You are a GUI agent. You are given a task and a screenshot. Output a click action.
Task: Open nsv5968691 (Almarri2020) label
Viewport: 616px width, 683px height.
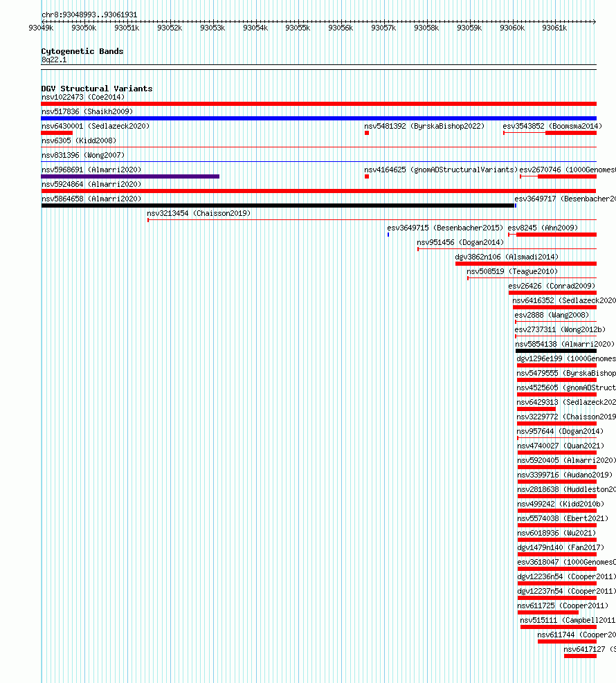pyautogui.click(x=91, y=170)
